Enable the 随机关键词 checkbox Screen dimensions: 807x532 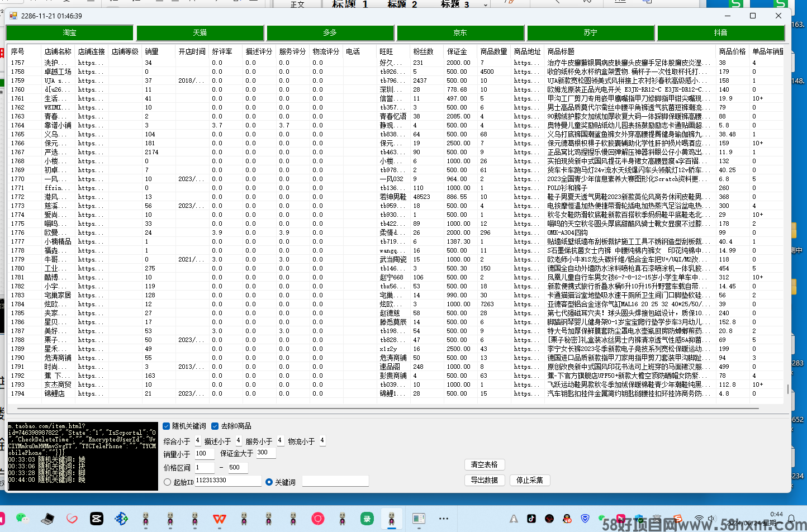pyautogui.click(x=166, y=426)
